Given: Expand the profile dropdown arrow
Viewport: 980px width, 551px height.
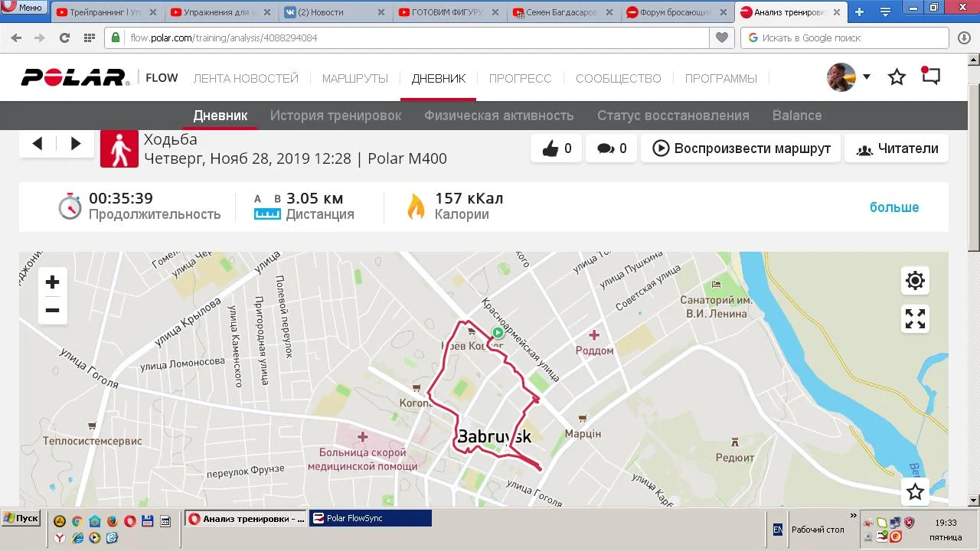Looking at the screenshot, I should tap(867, 77).
